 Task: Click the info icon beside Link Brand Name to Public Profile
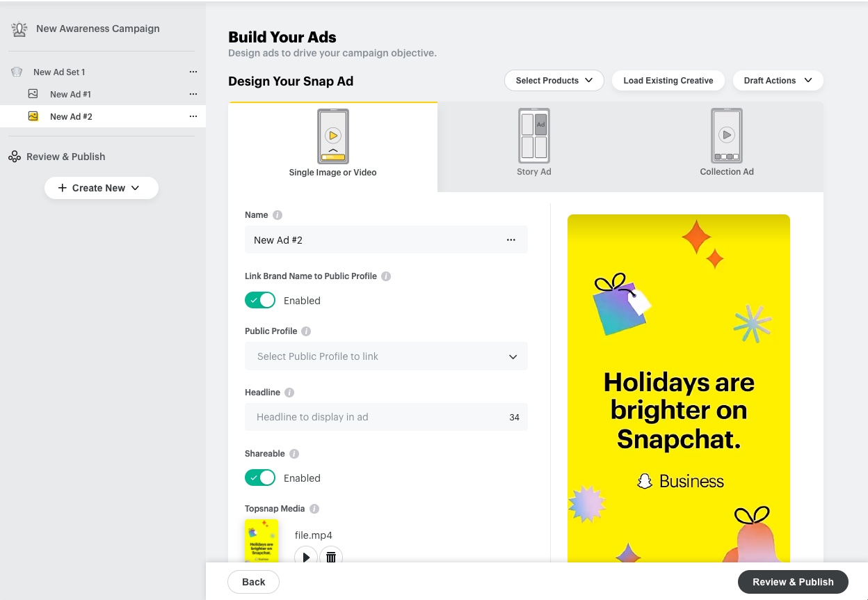(386, 276)
